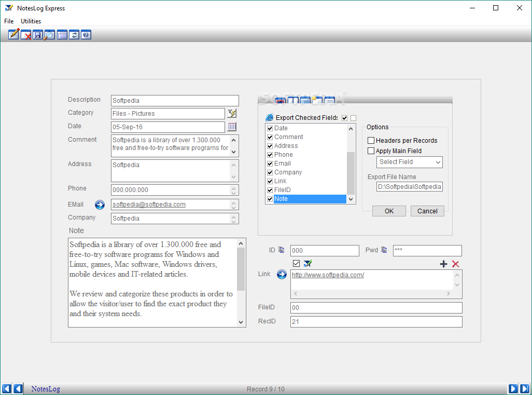
Task: Open the Select Field dropdown
Action: click(410, 162)
